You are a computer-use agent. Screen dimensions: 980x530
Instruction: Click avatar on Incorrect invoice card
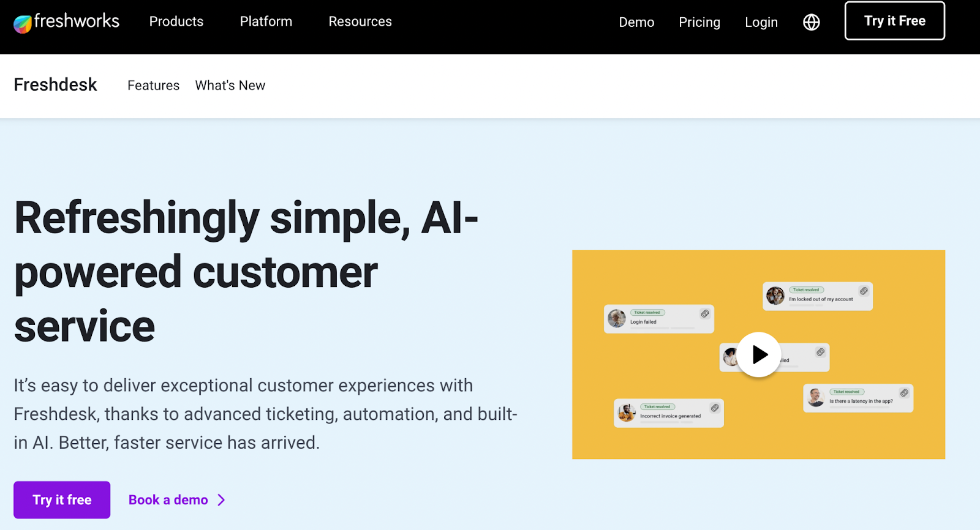[627, 412]
